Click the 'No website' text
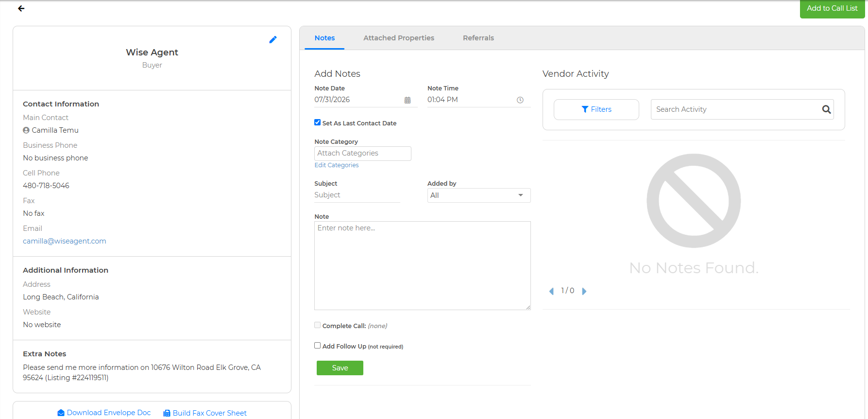868x419 pixels. point(42,325)
